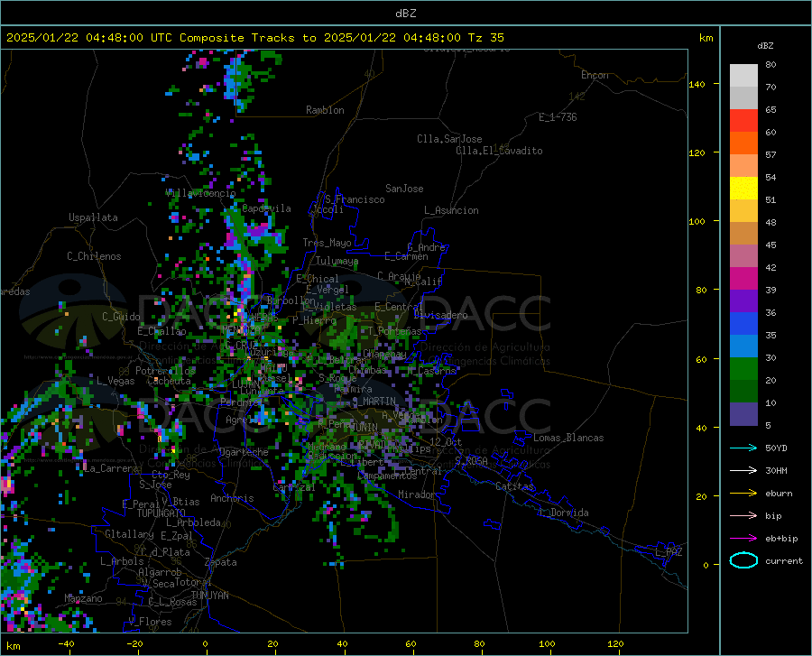Click the -40 tick on horizontal axis
The height and width of the screenshot is (656, 812).
pos(66,644)
